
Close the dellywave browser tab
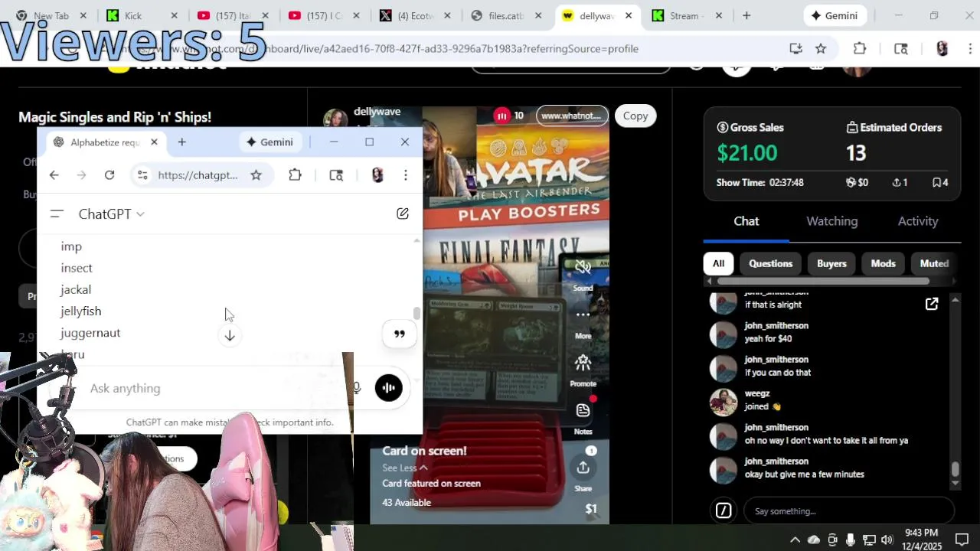(x=629, y=15)
